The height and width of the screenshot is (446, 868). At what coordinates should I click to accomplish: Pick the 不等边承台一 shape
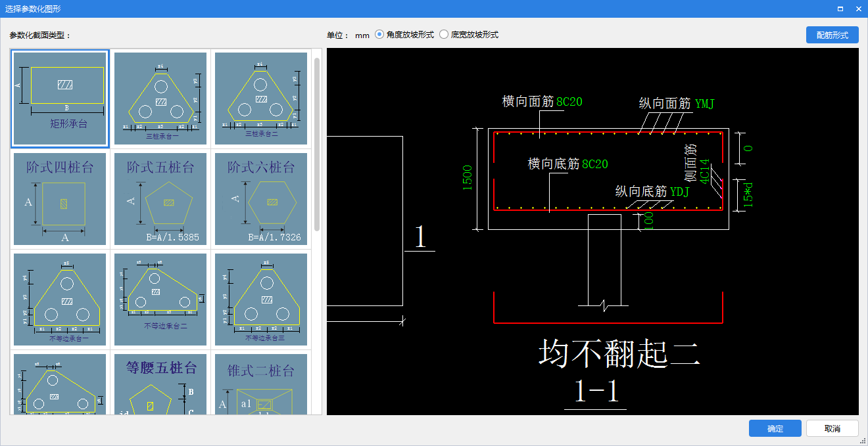click(60, 300)
